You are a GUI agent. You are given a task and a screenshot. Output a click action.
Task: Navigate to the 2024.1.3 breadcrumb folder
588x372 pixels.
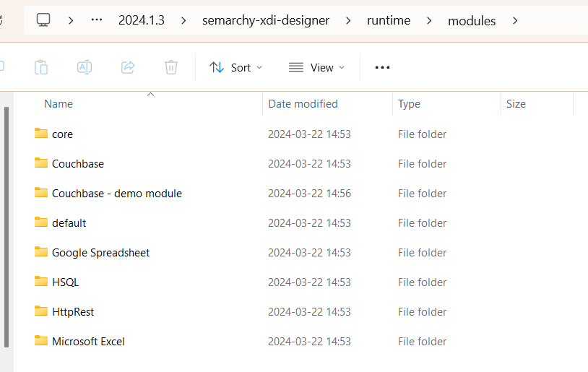[142, 20]
